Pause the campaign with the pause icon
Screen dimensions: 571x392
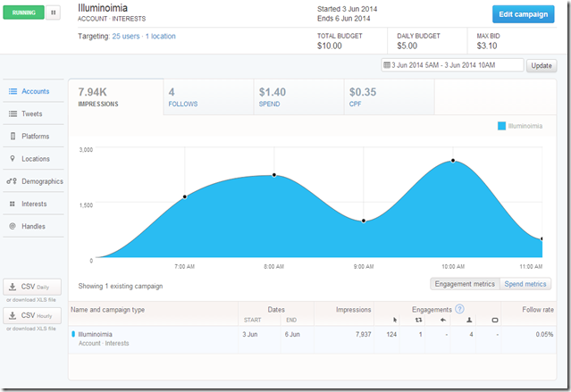pyautogui.click(x=53, y=13)
